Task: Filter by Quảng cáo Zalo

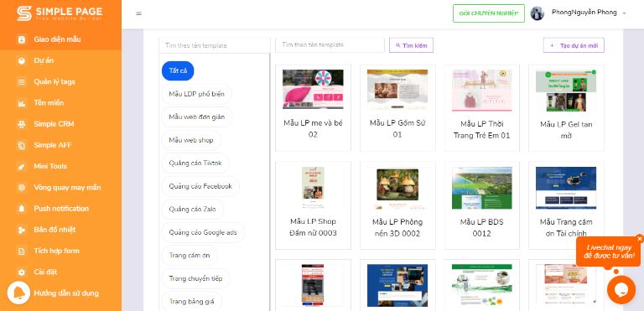Action: click(192, 209)
